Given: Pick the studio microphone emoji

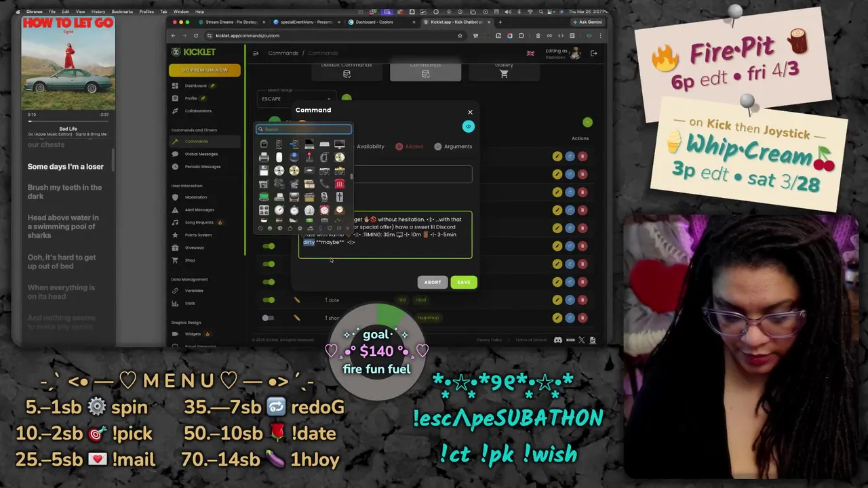Looking at the screenshot, I should click(x=324, y=197).
